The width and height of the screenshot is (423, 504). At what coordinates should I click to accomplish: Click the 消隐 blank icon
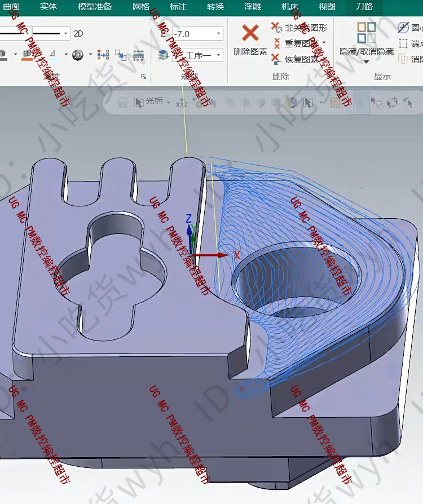coord(403,59)
